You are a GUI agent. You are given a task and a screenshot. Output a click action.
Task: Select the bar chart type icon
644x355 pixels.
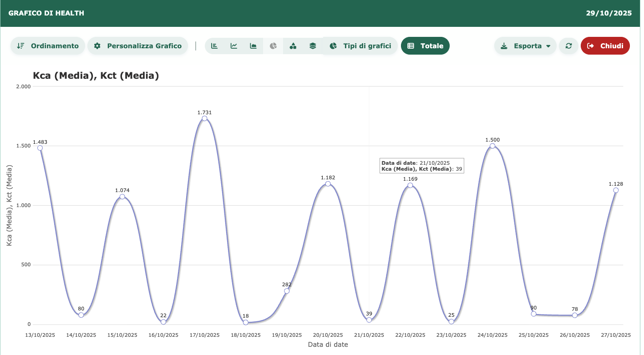click(x=214, y=46)
